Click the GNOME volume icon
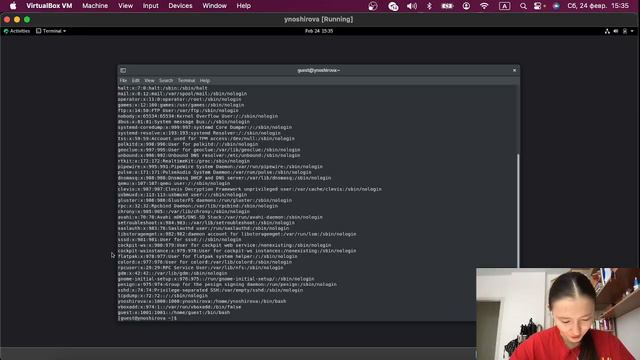Screen dimensions: 640x360 point(616,31)
